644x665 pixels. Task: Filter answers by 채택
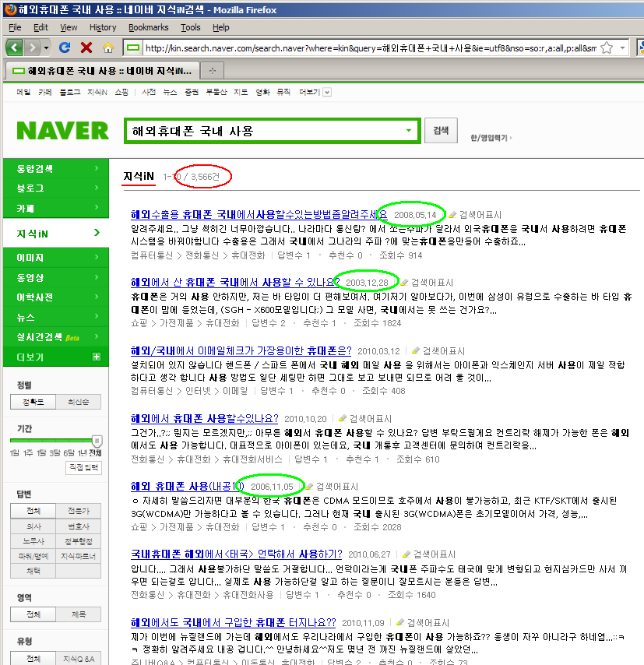point(33,571)
